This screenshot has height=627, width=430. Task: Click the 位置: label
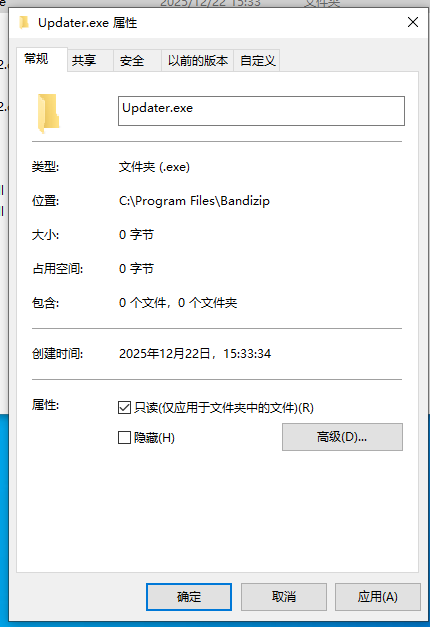pyautogui.click(x=45, y=201)
